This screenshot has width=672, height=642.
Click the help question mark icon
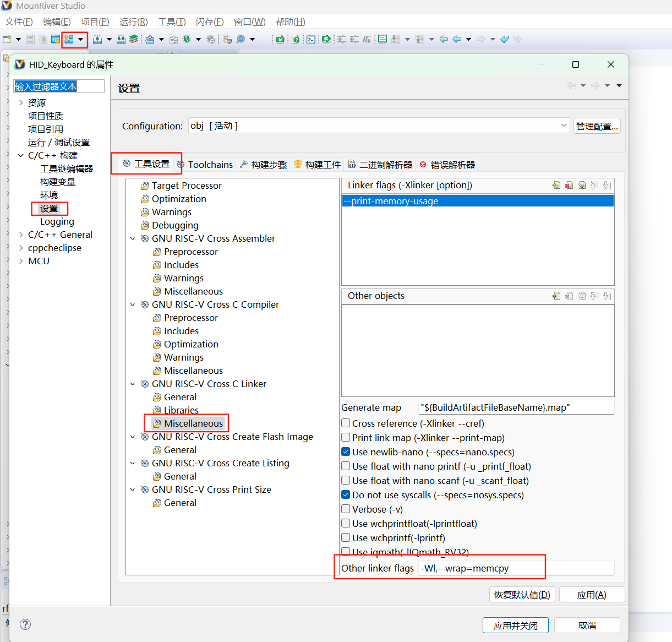25,624
